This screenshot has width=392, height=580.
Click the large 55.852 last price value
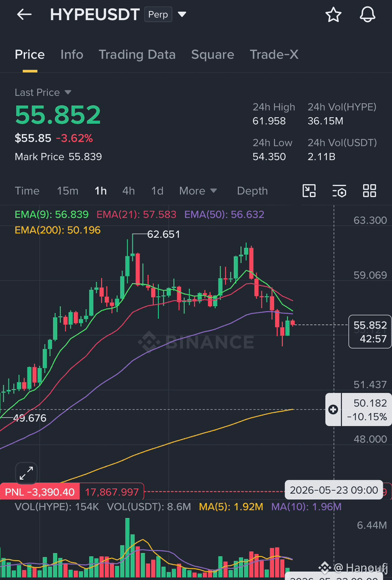(58, 114)
